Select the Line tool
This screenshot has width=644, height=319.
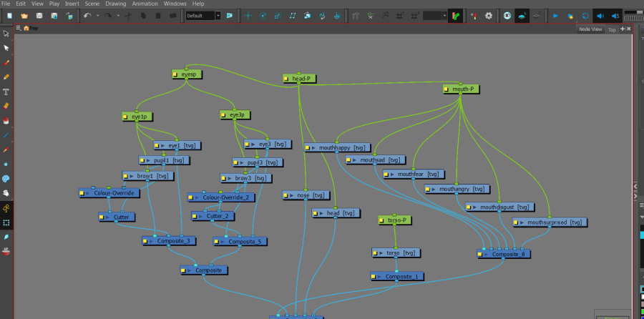6,135
